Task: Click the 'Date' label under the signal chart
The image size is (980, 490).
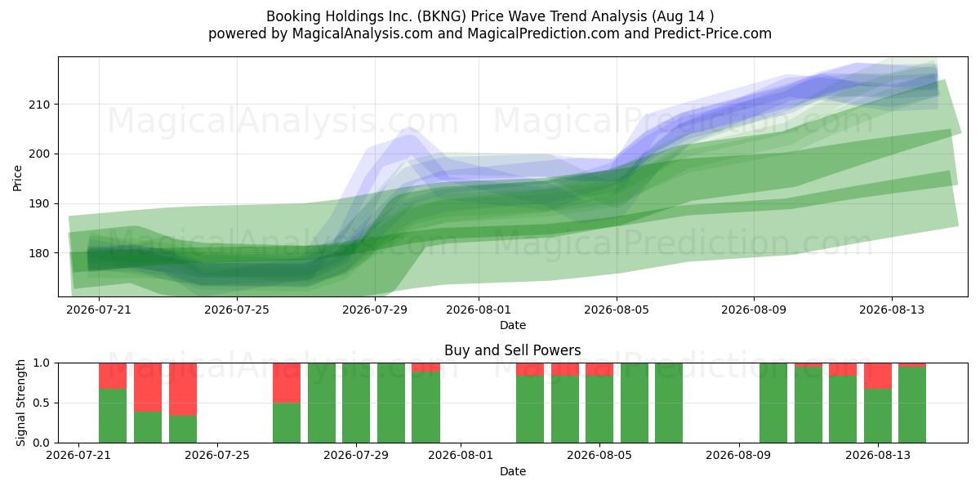Action: tap(513, 471)
